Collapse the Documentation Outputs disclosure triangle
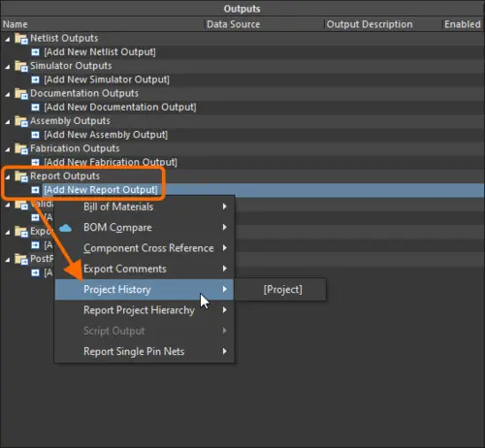485x448 pixels. pos(8,94)
